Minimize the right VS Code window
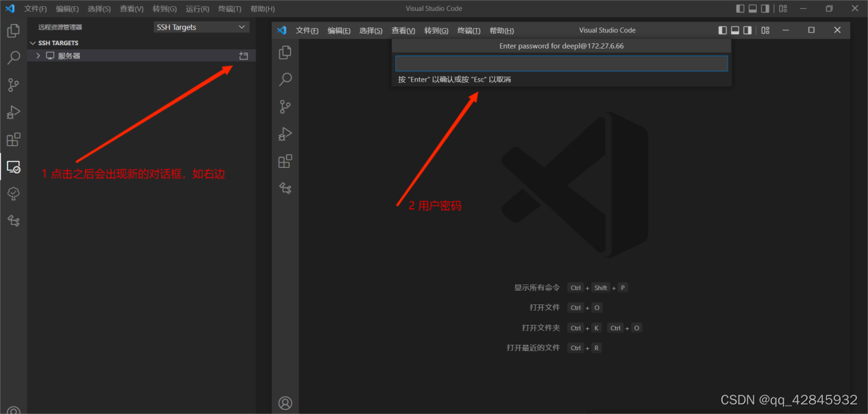 [786, 30]
